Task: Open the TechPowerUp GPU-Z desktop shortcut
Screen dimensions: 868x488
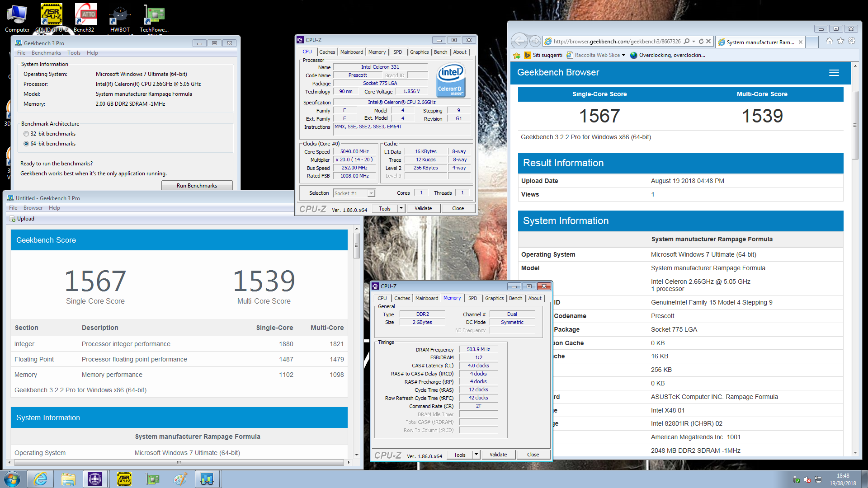Action: pos(154,18)
